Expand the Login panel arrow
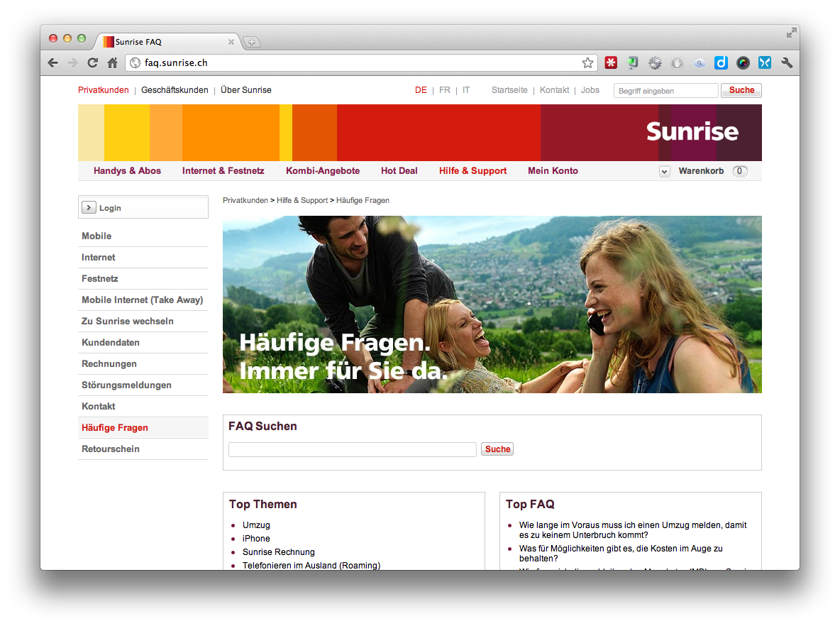 coord(89,207)
